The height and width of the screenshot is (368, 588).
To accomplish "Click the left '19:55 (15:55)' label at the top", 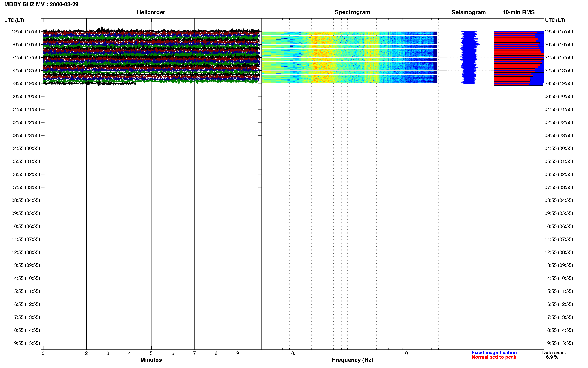I will click(x=26, y=31).
